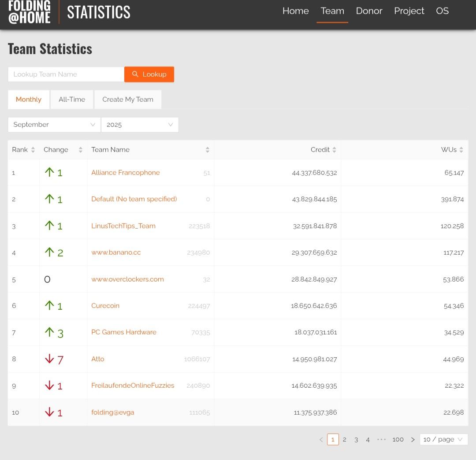Viewport: 476px width, 460px height.
Task: Click WUs value 391.874
Action: coord(452,199)
